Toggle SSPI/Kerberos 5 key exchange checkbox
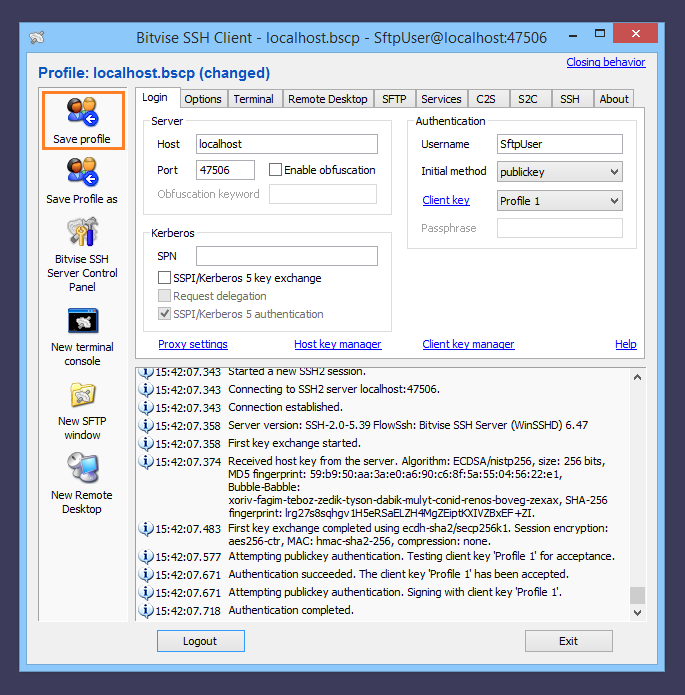This screenshot has width=685, height=695. (x=164, y=278)
